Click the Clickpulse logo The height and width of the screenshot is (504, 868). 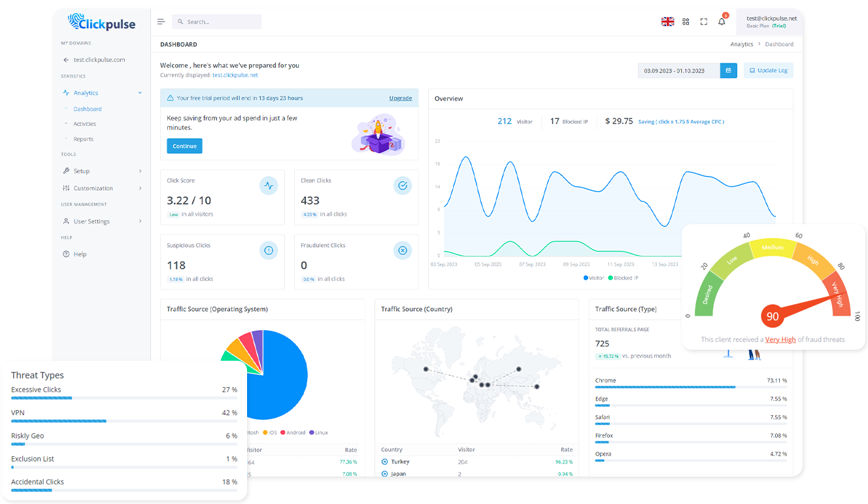(x=101, y=22)
